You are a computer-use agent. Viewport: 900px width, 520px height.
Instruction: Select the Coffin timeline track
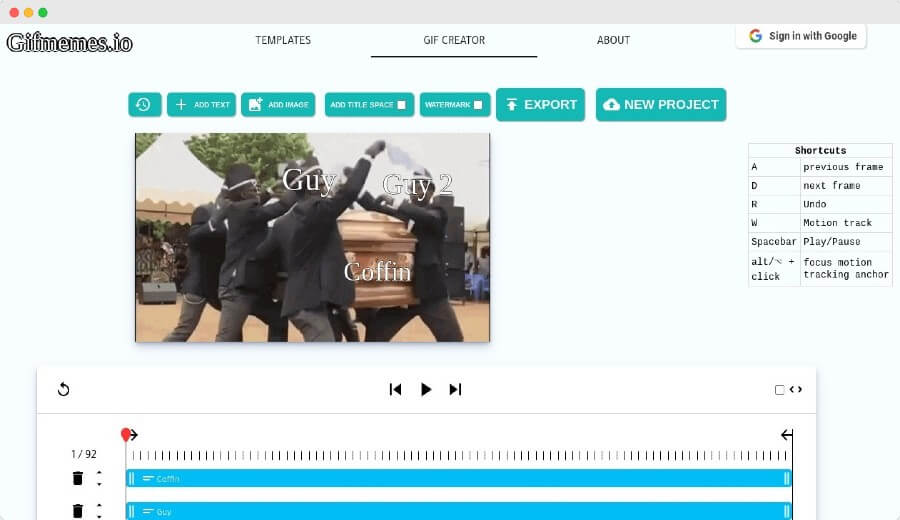[459, 478]
